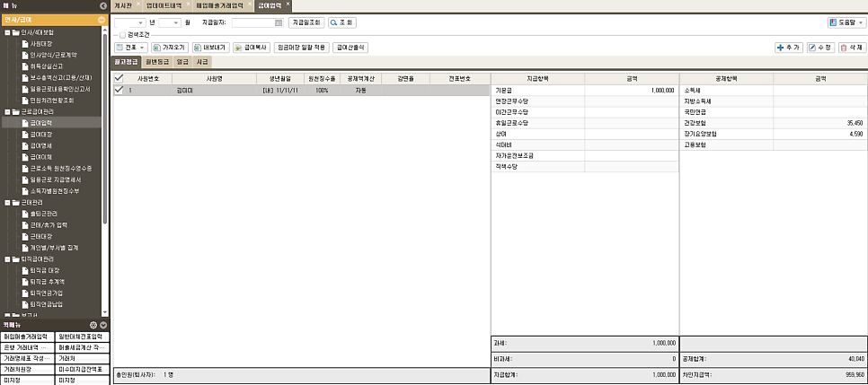Image resolution: width=868 pixels, height=385 pixels.
Task: Select the 국민연금 deduction row
Action: 774,112
